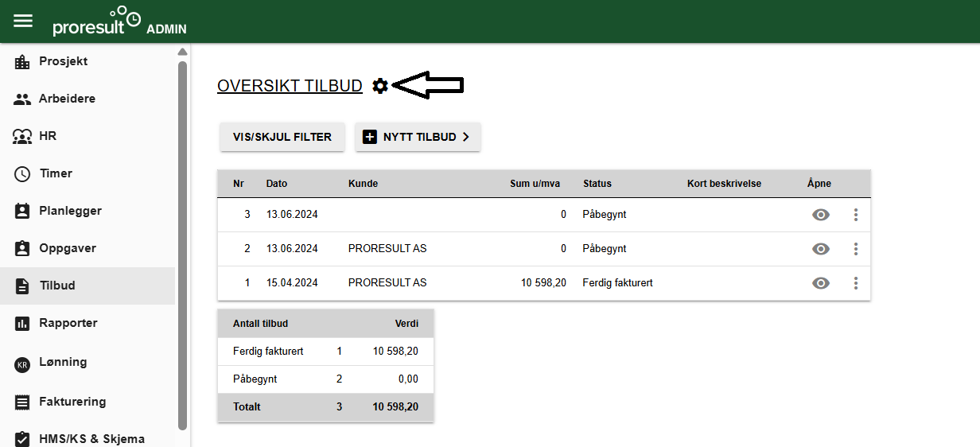980x447 pixels.
Task: Sort by the Kunde column header
Action: coord(363,184)
